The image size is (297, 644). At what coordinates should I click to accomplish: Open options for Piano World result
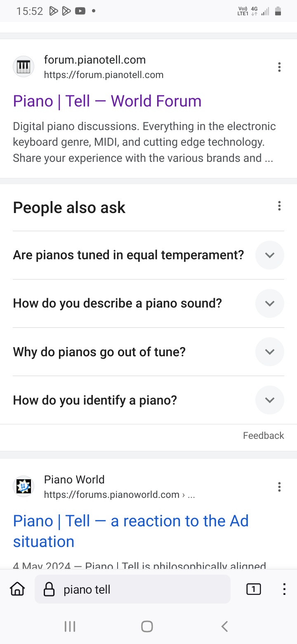tap(279, 487)
